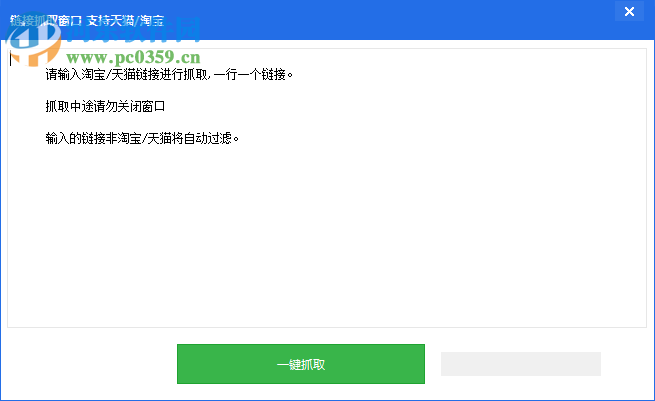
Task: Click the green 一键抓取 button
Action: pos(301,364)
